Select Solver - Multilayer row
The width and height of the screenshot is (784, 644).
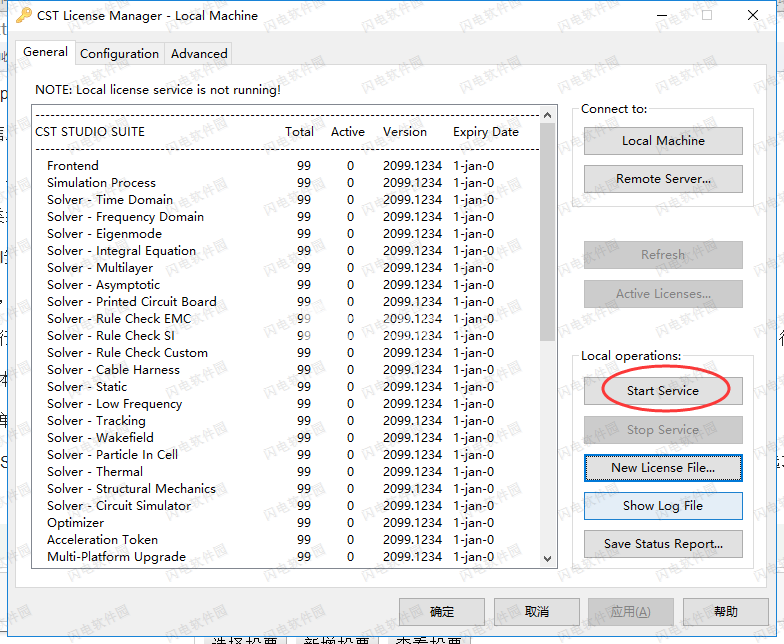pos(270,268)
